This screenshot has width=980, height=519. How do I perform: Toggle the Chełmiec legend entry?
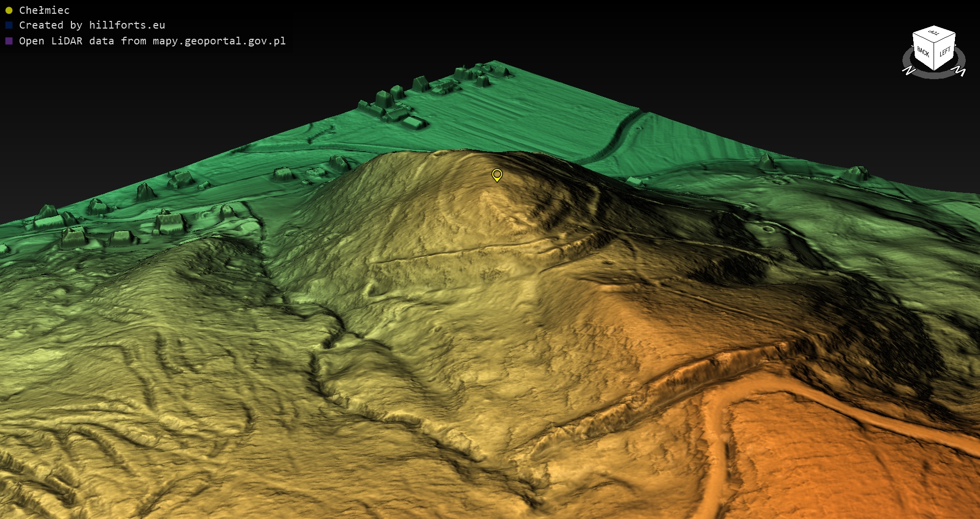pos(44,10)
